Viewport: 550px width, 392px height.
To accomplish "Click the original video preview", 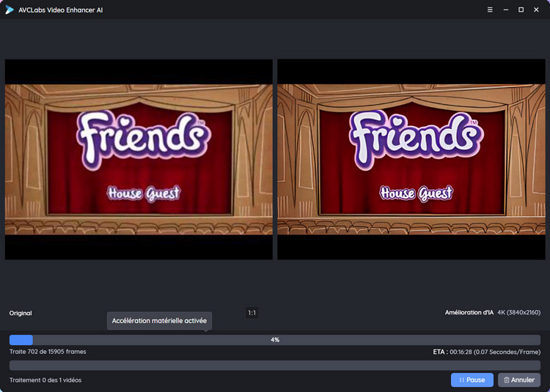I will [139, 160].
